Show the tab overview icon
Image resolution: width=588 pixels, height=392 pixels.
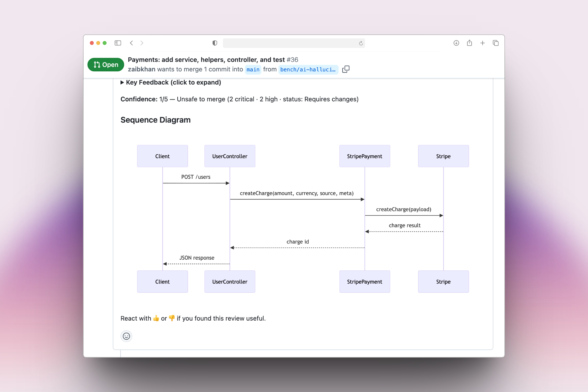pyautogui.click(x=496, y=43)
